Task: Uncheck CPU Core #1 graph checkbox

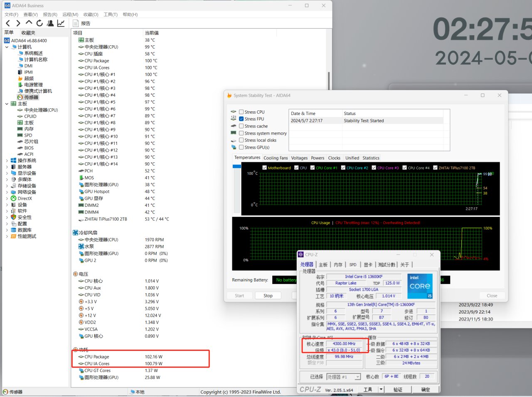Action: click(313, 168)
